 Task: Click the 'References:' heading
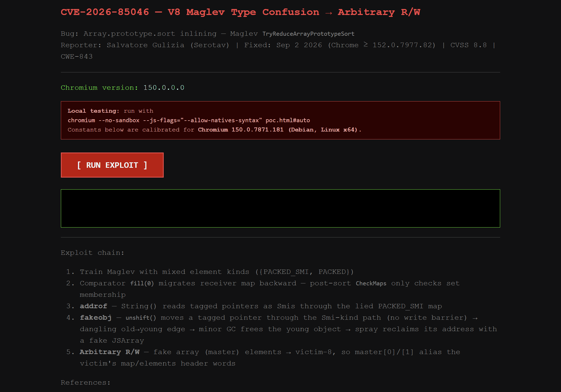86,382
